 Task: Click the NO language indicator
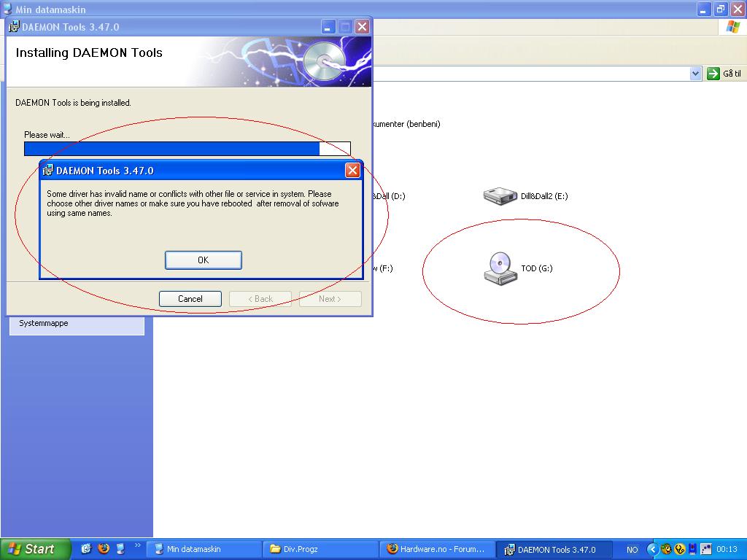(632, 550)
